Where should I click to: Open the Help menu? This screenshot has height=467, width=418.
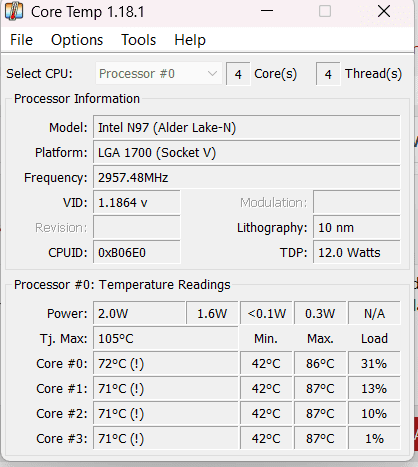190,40
